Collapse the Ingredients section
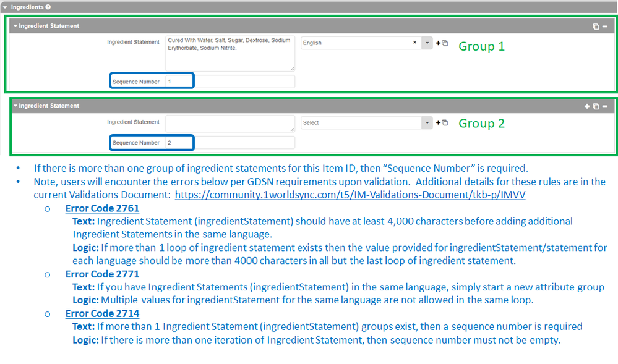Screen dimensions: 618x364 tap(5, 7)
